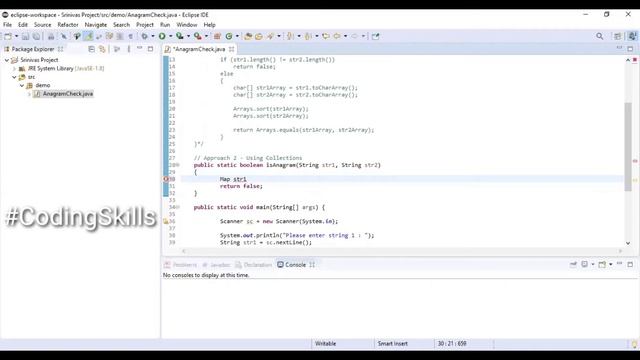Switch to the Declaration tab
640x360 pixels.
click(253, 265)
